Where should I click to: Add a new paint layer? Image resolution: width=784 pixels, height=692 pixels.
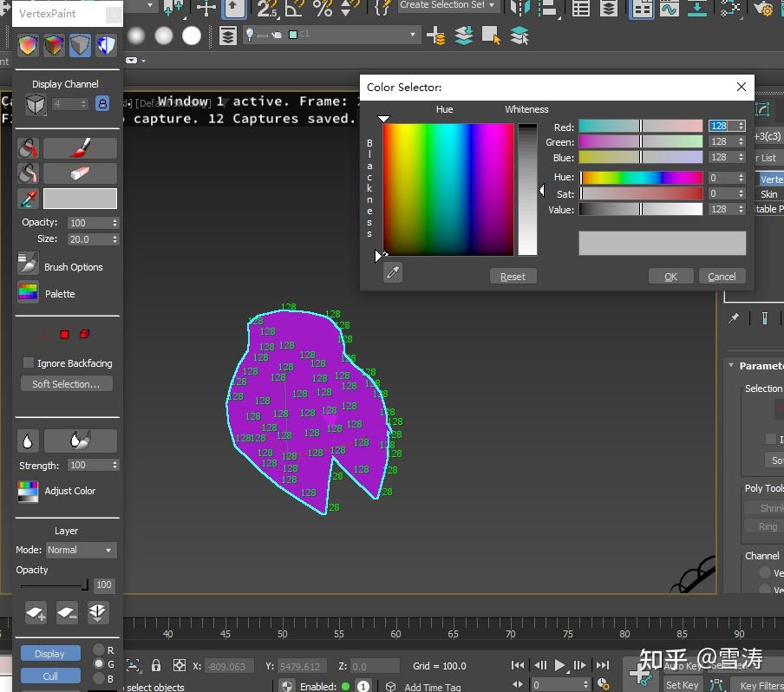point(35,612)
